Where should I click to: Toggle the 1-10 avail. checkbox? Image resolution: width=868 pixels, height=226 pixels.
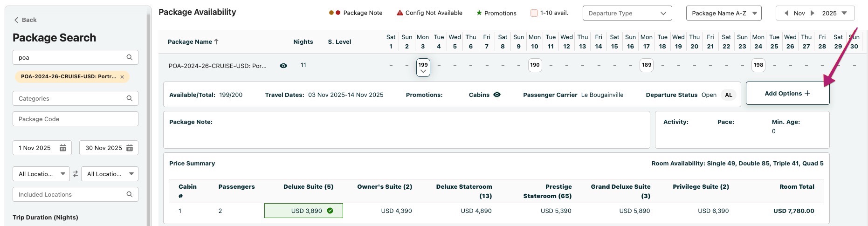click(534, 13)
